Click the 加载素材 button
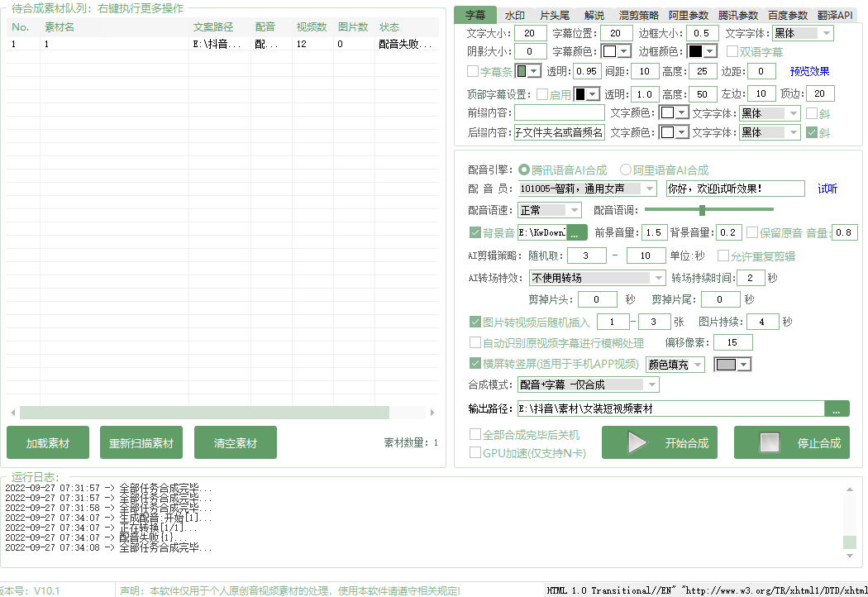 click(48, 443)
